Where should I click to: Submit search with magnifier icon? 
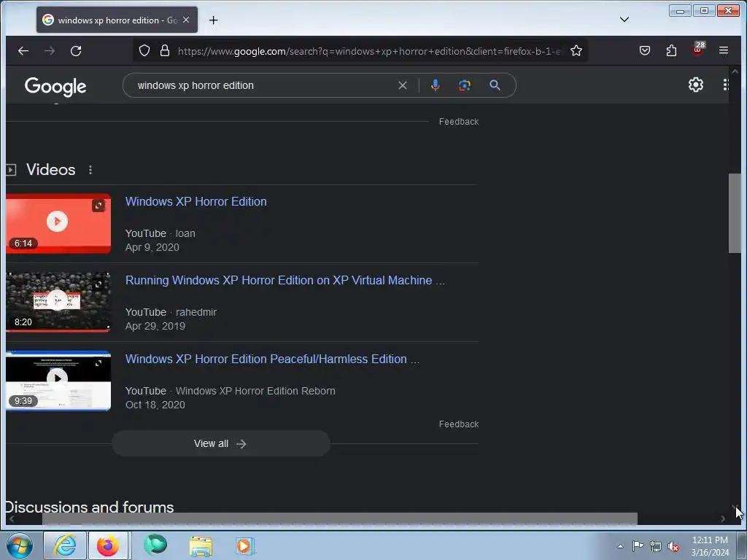(495, 85)
